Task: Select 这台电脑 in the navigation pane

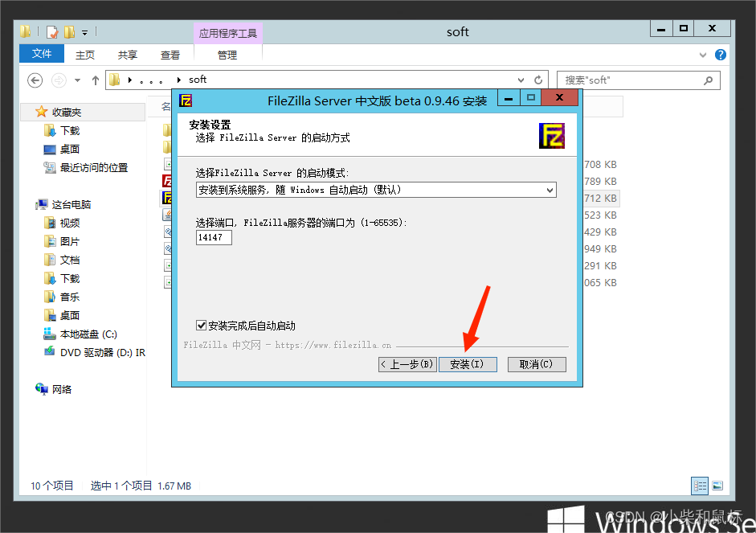Action: (72, 204)
